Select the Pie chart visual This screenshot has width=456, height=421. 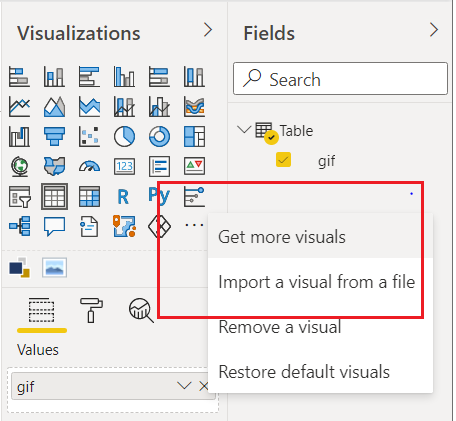[124, 136]
